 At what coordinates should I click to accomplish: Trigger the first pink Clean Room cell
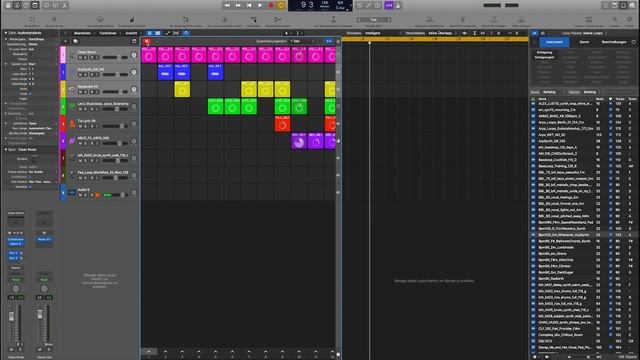point(149,55)
